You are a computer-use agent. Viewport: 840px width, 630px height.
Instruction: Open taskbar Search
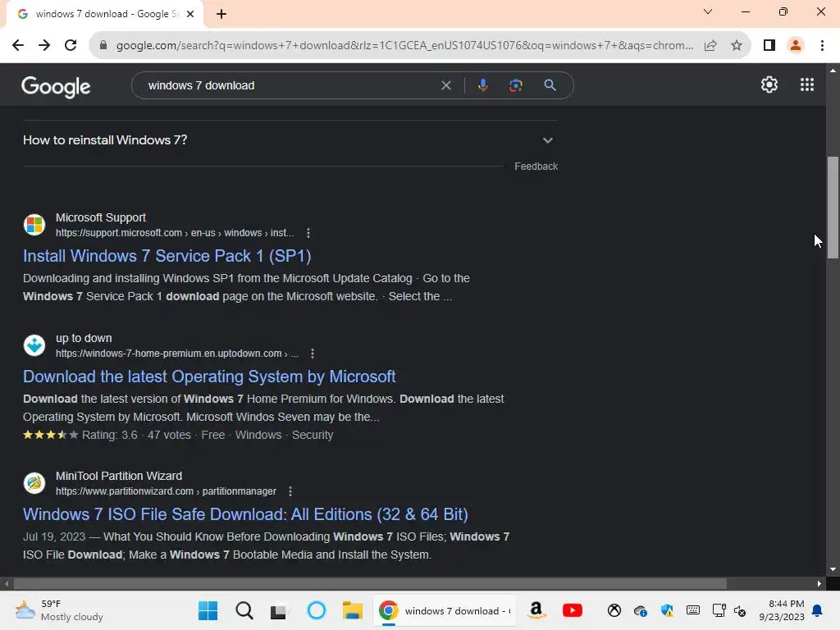click(244, 610)
